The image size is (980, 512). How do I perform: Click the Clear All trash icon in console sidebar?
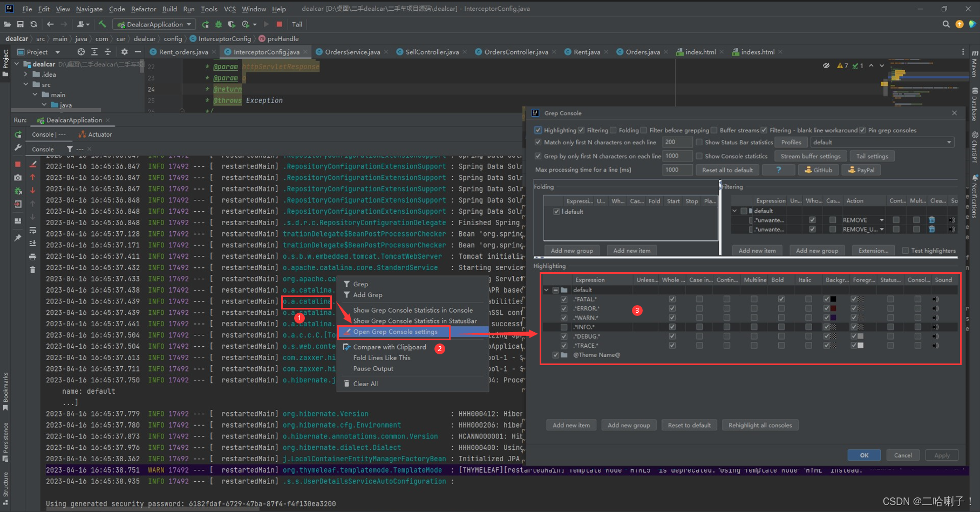[32, 270]
